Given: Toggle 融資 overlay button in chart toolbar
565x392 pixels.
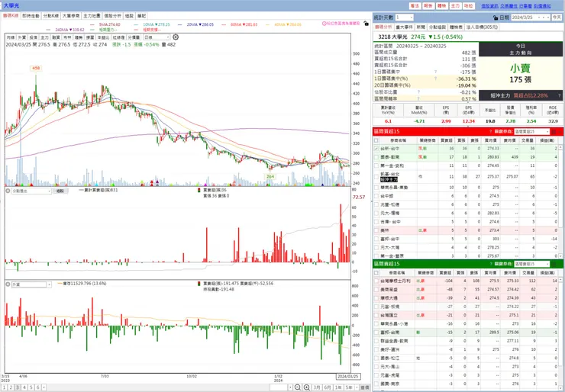Looking at the screenshot, I should pyautogui.click(x=56, y=37).
